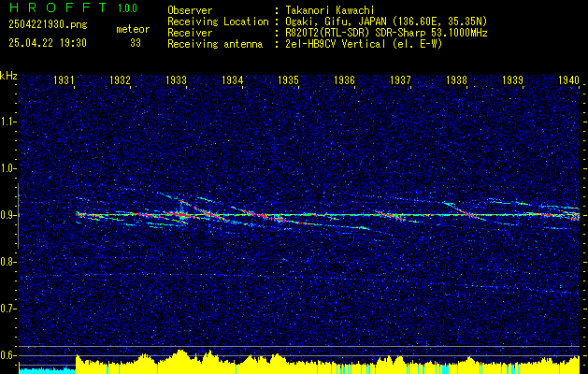This screenshot has width=588, height=374.
Task: Click the 1.1 kHz axis label
Action: click(7, 122)
